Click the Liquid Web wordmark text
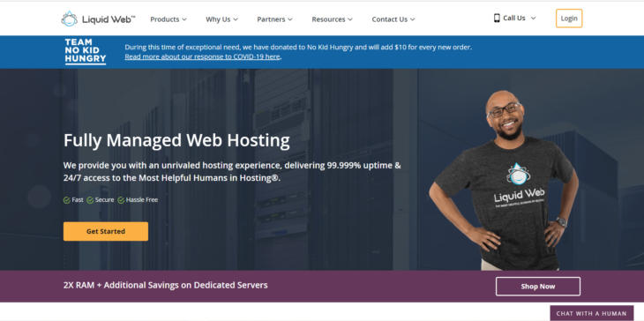 tap(109, 19)
